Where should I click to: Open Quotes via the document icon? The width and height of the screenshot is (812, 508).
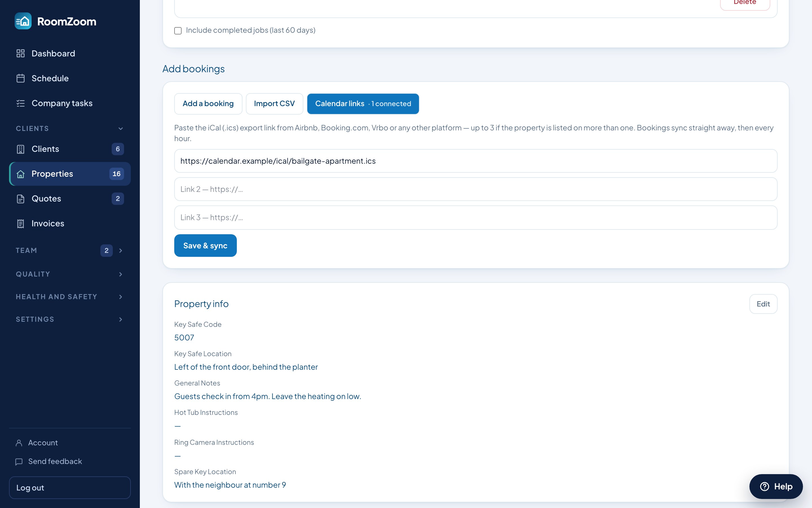[x=21, y=199]
